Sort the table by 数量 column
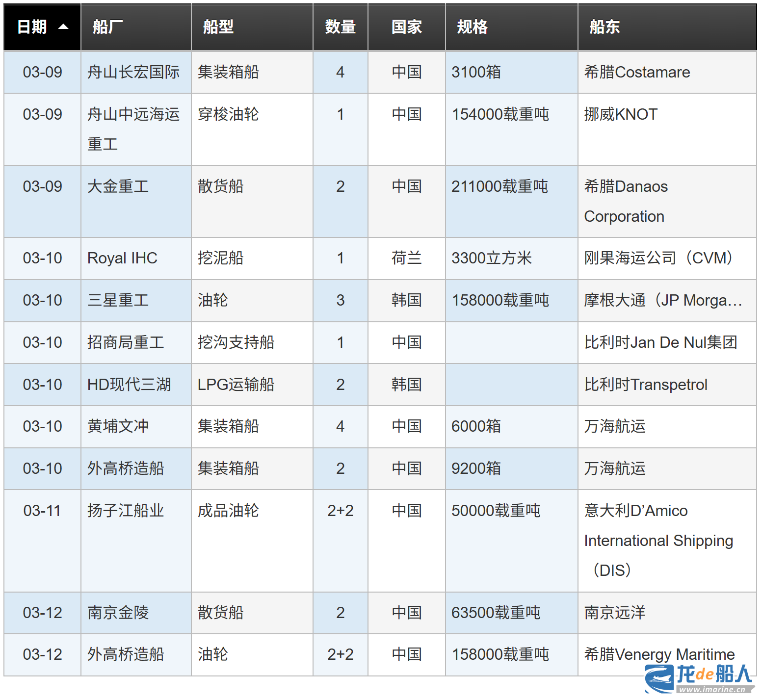Viewport: 762px width, 700px height. [x=340, y=27]
